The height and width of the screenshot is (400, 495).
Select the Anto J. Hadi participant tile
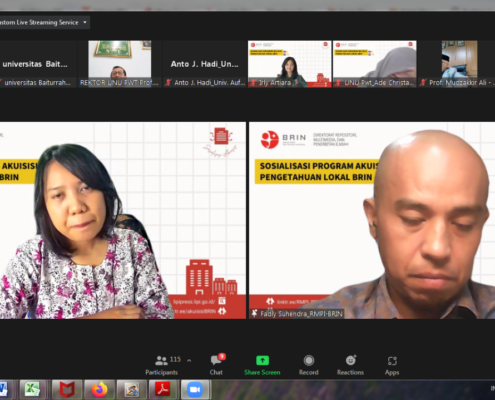205,64
